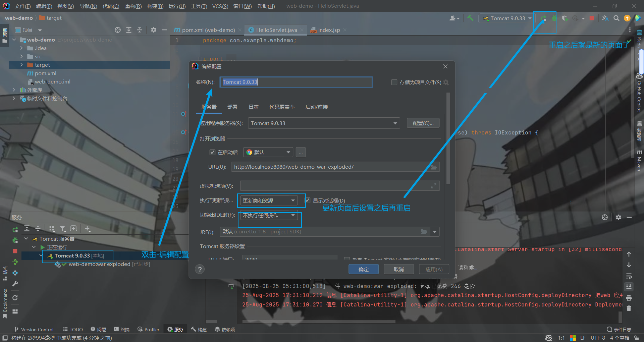Run with Coverage shield icon in toolbar

[565, 18]
